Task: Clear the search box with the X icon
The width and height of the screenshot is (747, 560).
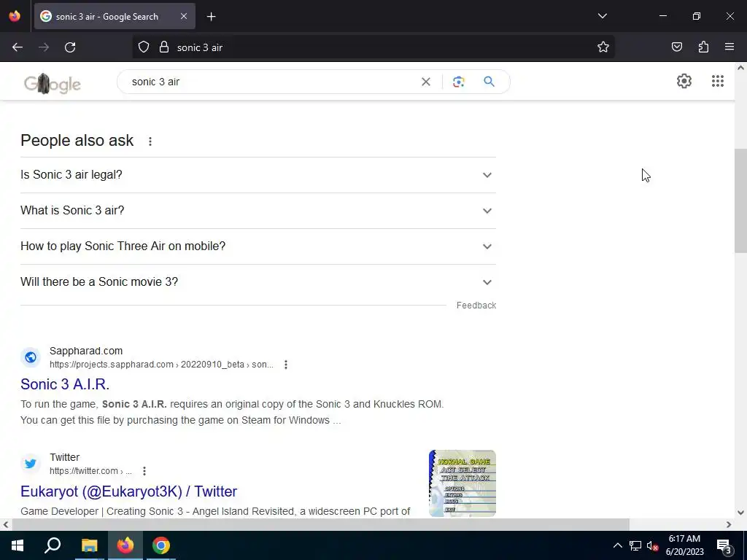Action: click(426, 82)
